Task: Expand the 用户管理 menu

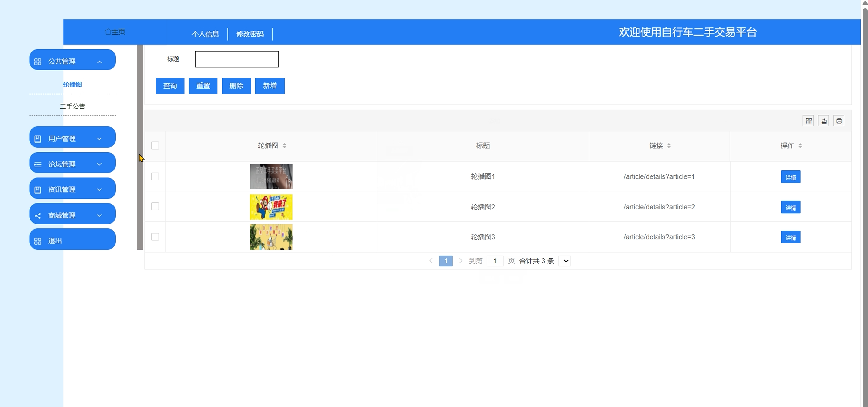Action: click(x=72, y=138)
